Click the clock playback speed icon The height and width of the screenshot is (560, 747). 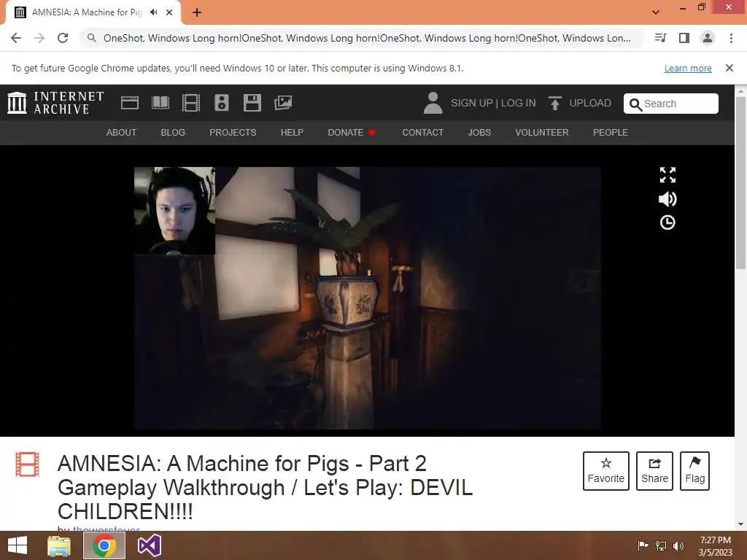coord(667,222)
